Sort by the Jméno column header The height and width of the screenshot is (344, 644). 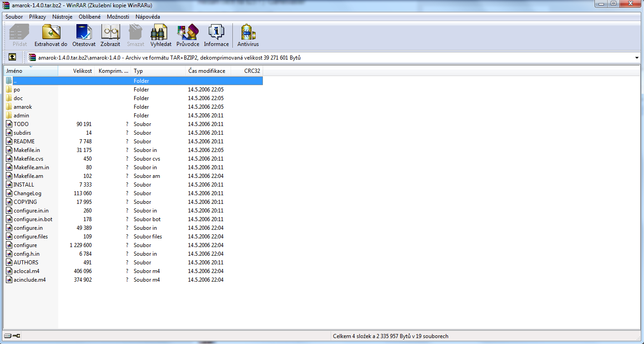(31, 71)
